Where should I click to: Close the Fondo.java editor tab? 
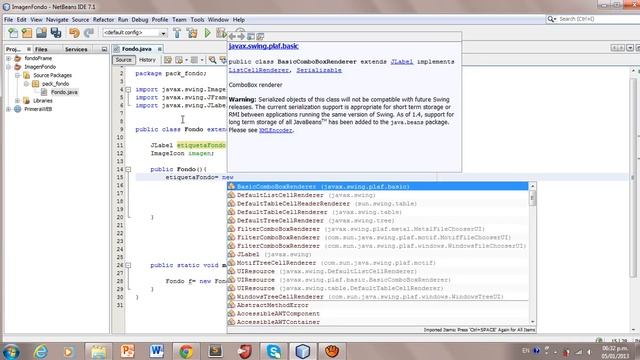(160, 49)
